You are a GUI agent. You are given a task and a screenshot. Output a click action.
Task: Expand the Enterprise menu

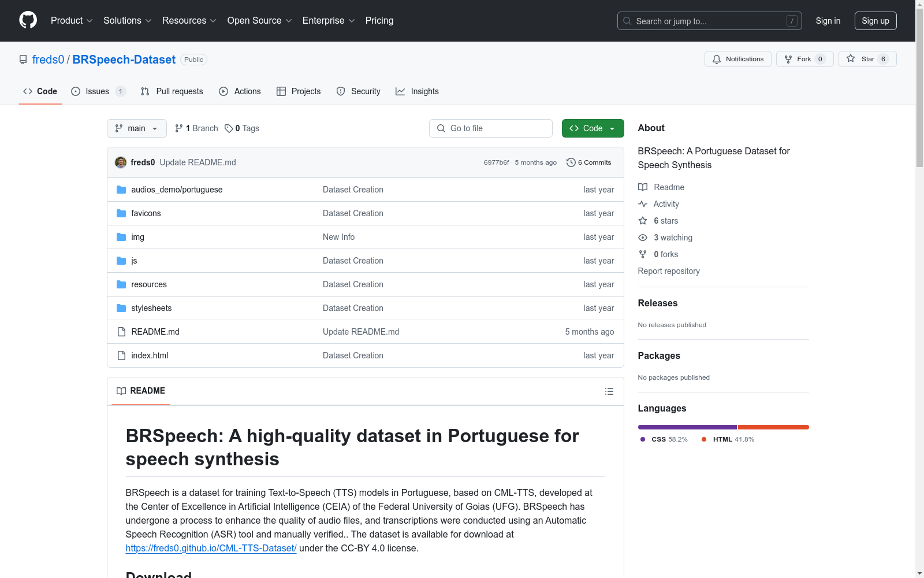[329, 20]
